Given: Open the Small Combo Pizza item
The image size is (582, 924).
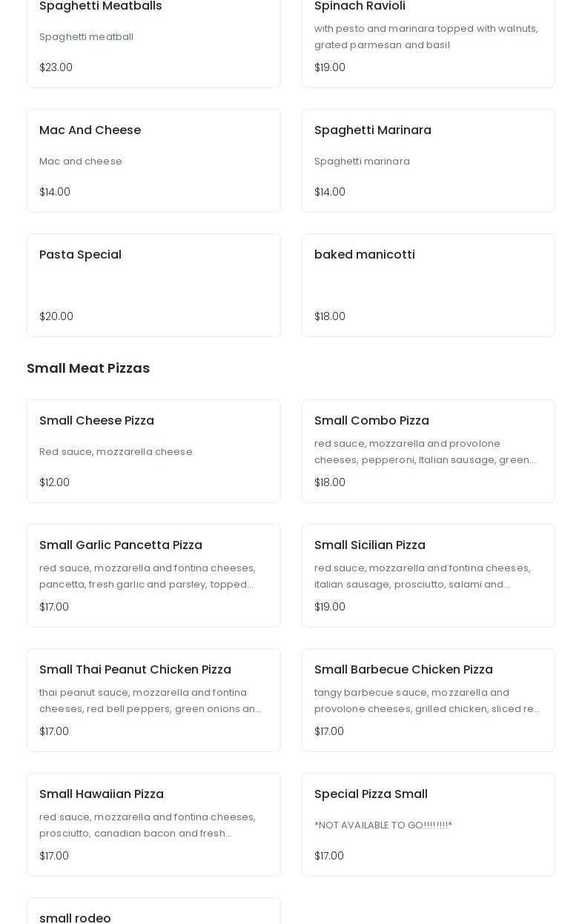Looking at the screenshot, I should click(429, 451).
